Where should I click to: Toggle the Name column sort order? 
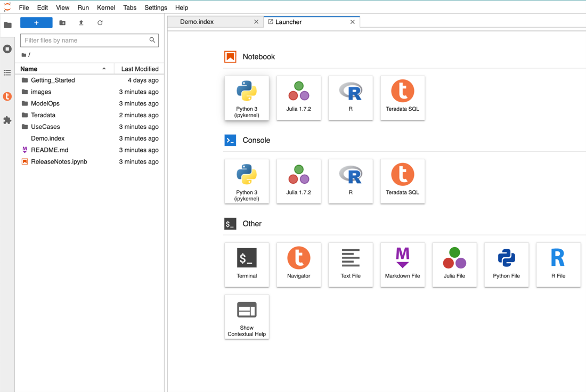(x=28, y=69)
